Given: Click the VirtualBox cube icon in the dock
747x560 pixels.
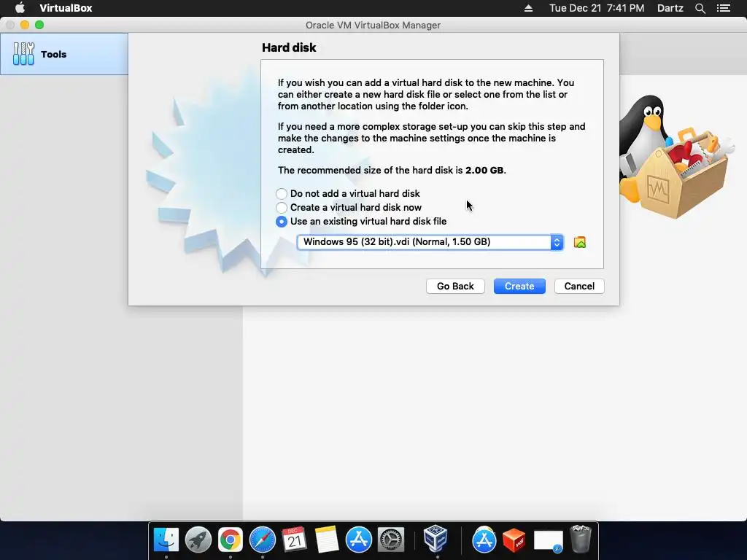Looking at the screenshot, I should [x=436, y=539].
